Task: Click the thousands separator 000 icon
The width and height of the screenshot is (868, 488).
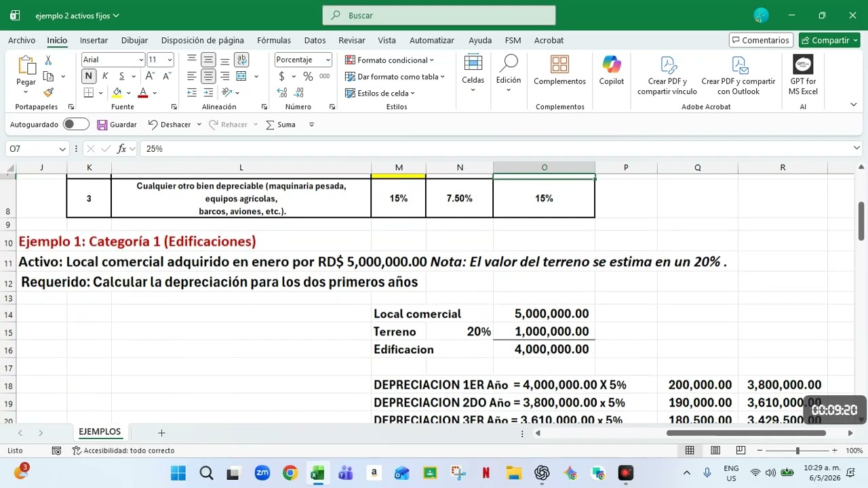Action: (x=325, y=76)
